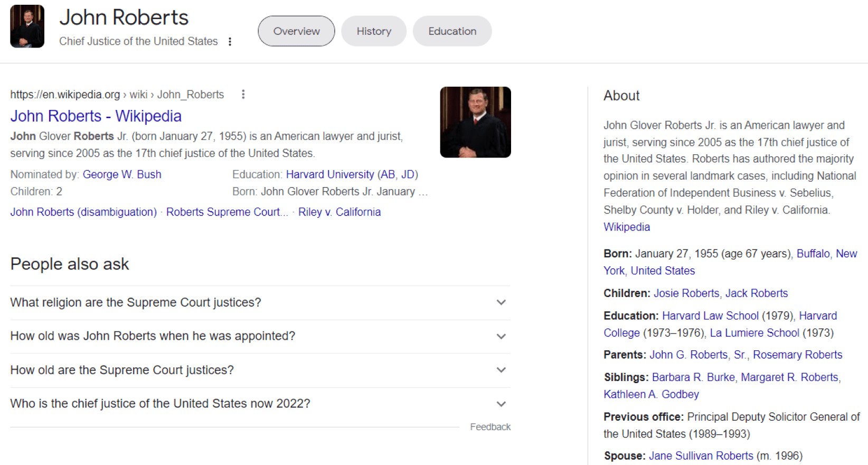Screen dimensions: 868x465
Task: Click the John Roberts portrait thumbnail in header
Action: pyautogui.click(x=27, y=26)
